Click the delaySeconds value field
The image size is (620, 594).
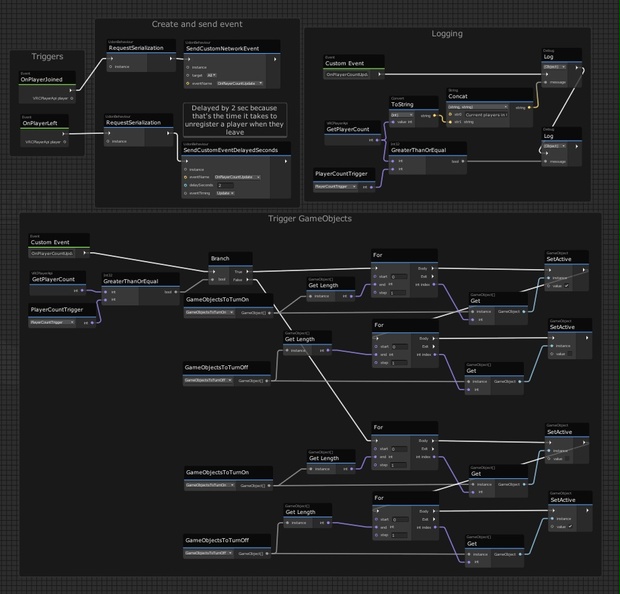pyautogui.click(x=225, y=185)
